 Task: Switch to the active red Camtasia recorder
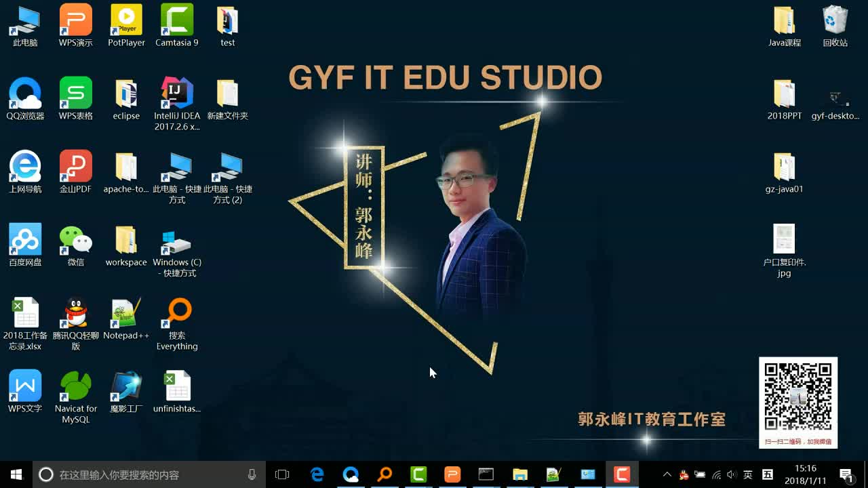[622, 474]
